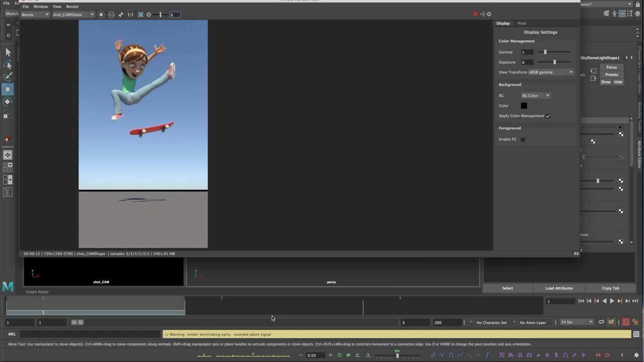Switch to the Display tab

[x=503, y=23]
